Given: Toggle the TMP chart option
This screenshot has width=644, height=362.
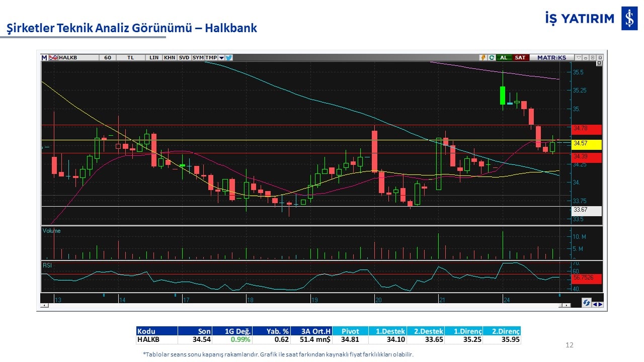Looking at the screenshot, I should pos(211,57).
